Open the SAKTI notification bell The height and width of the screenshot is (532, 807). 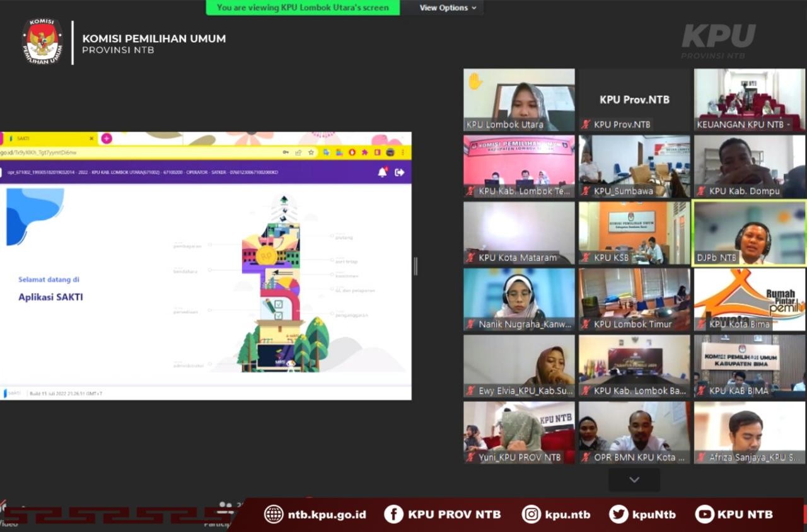382,172
